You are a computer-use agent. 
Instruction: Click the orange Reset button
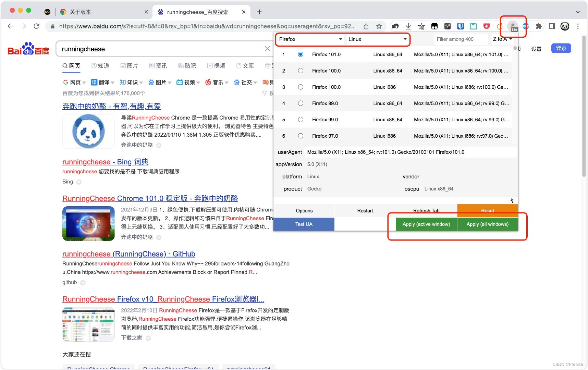click(488, 211)
